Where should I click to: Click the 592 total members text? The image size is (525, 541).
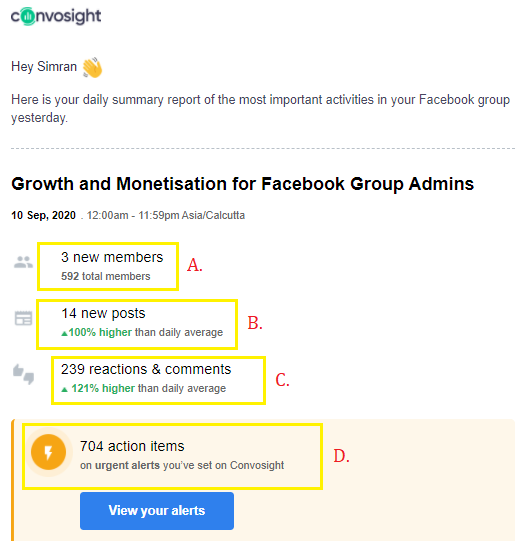(106, 276)
